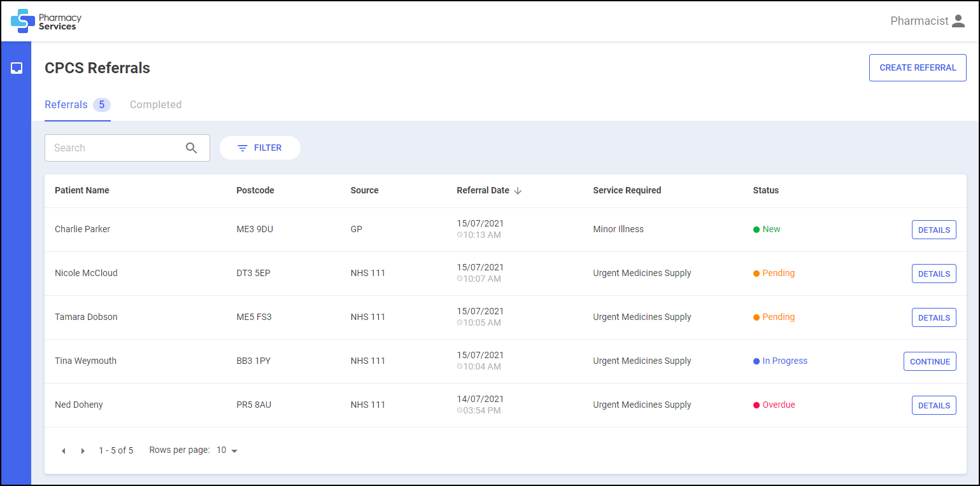Sort by Patient Name column header
The width and height of the screenshot is (980, 486).
pos(82,191)
